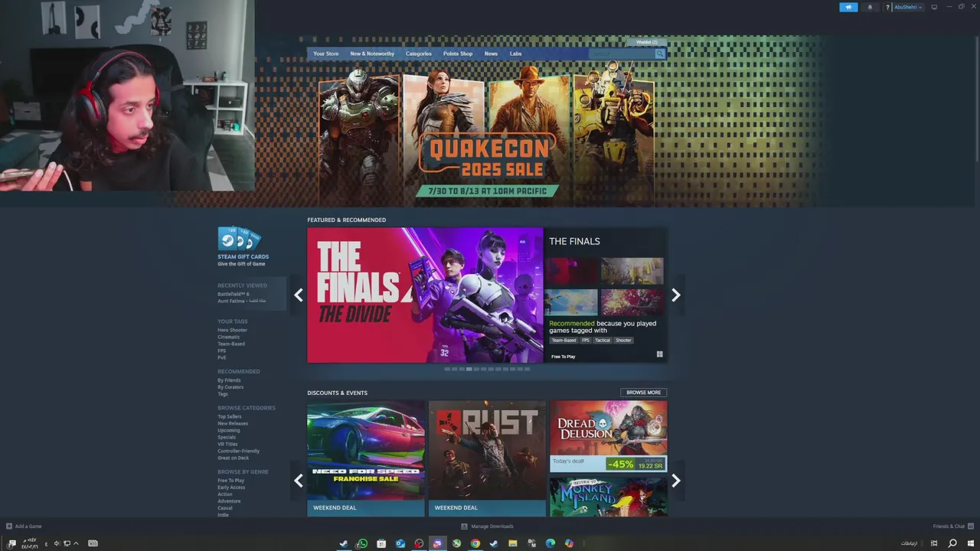Image resolution: width=980 pixels, height=551 pixels.
Task: Click the store search input field
Action: (x=621, y=54)
